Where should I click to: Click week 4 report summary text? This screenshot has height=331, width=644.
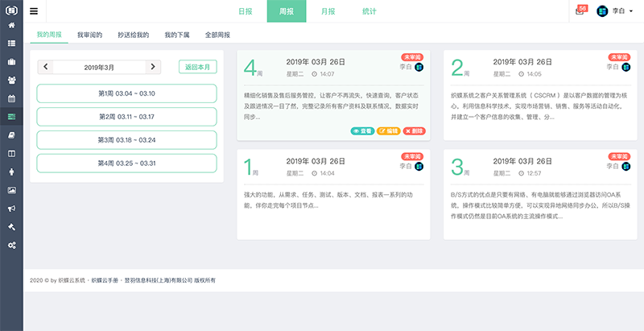[x=331, y=106]
